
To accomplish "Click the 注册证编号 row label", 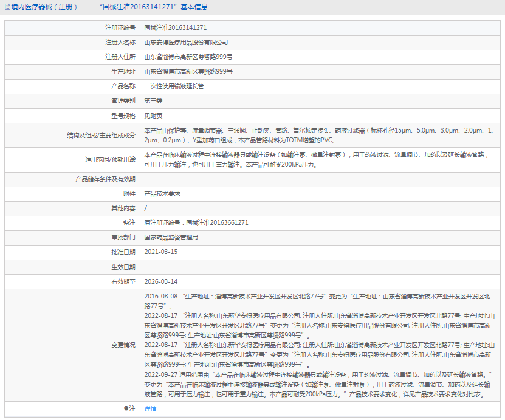I will pos(120,28).
